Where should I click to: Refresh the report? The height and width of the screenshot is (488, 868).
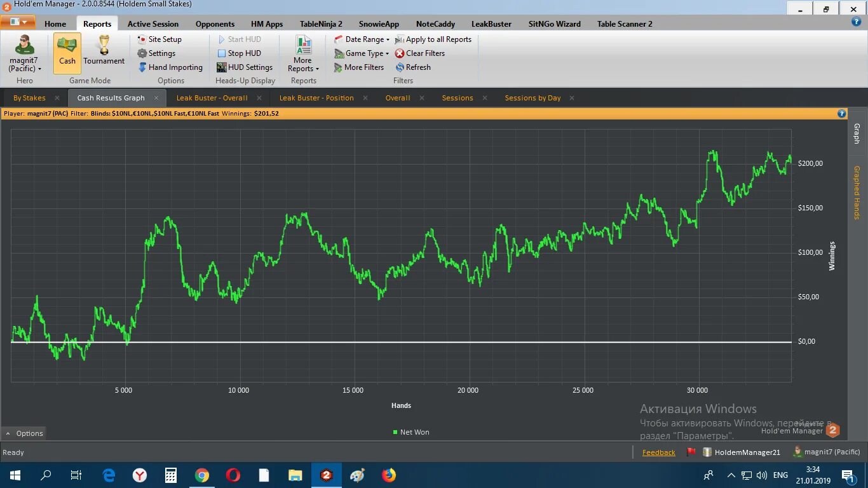pos(413,67)
